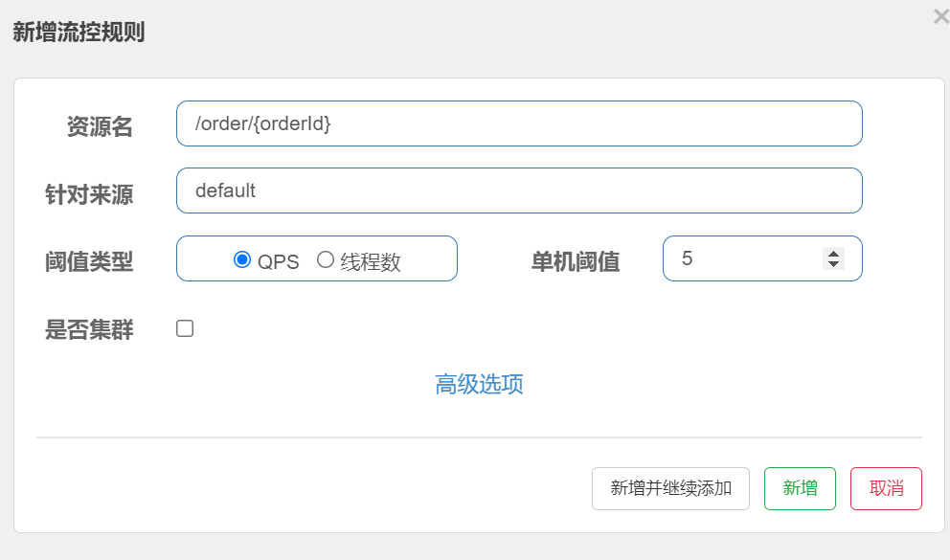Click the 是否集群 label text
Image resolution: width=950 pixels, height=560 pixels.
pyautogui.click(x=89, y=330)
